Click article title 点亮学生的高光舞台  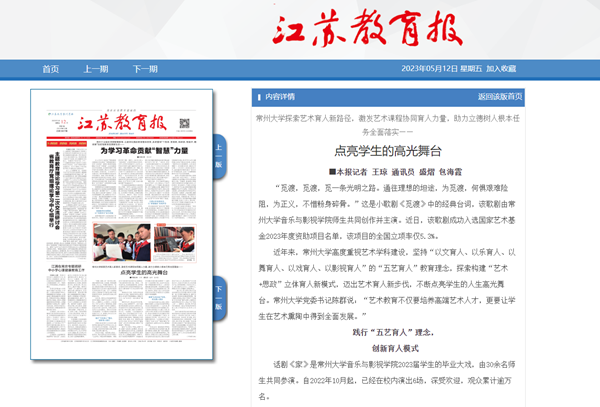tap(385, 151)
